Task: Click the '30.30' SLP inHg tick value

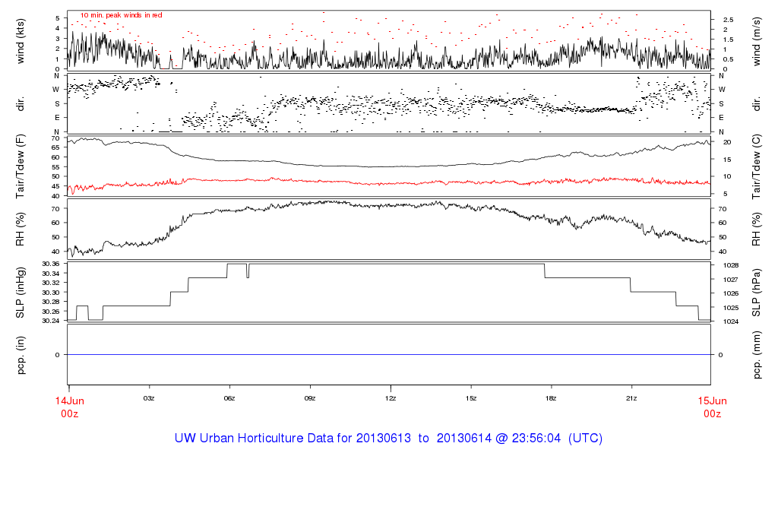Action: (51, 293)
